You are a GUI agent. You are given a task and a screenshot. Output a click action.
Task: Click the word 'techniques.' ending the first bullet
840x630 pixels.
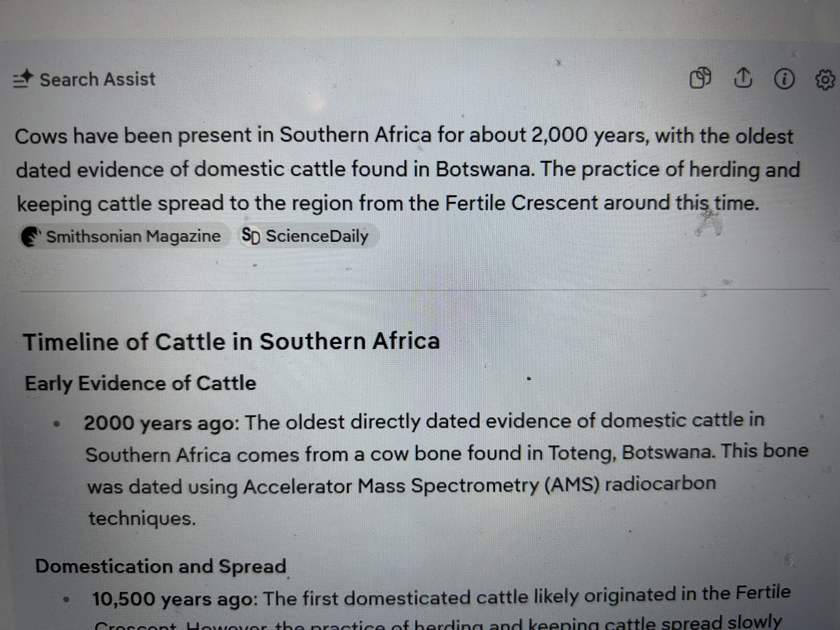pyautogui.click(x=142, y=518)
